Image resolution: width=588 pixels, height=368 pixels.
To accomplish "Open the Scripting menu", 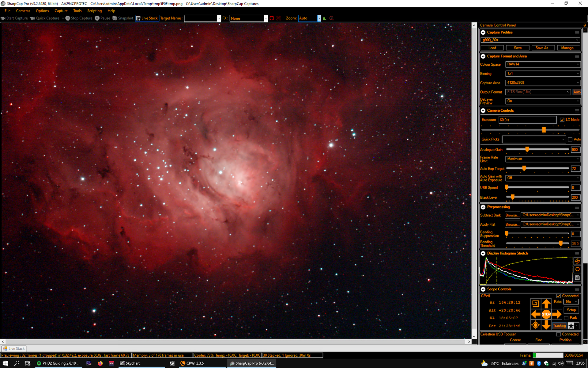I will point(94,11).
